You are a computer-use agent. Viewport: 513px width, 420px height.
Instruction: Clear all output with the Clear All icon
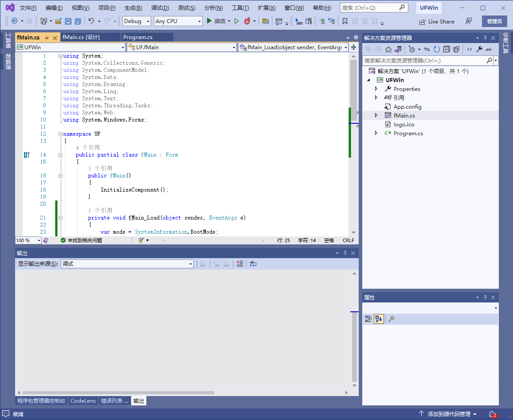(240, 264)
